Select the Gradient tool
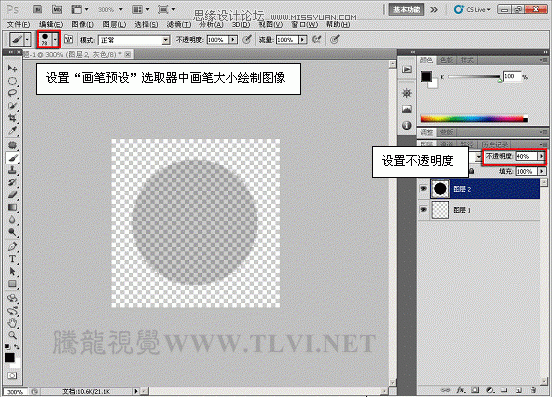Screen dimensions: 552x397 (x=12, y=207)
